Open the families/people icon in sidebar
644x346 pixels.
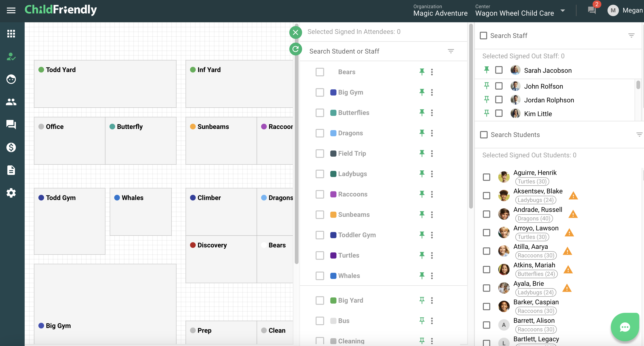pyautogui.click(x=11, y=102)
